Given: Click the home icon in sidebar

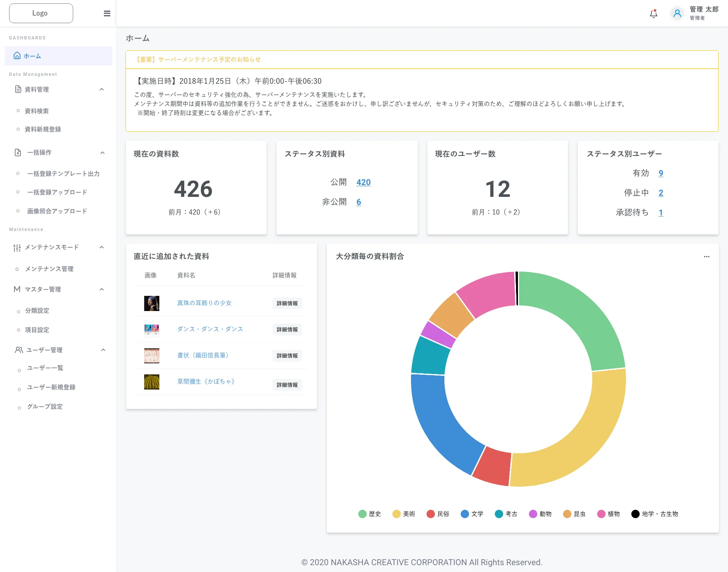Looking at the screenshot, I should pyautogui.click(x=17, y=56).
